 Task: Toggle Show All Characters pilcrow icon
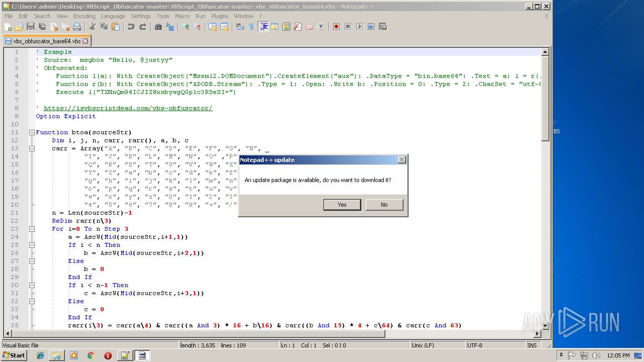tap(251, 27)
